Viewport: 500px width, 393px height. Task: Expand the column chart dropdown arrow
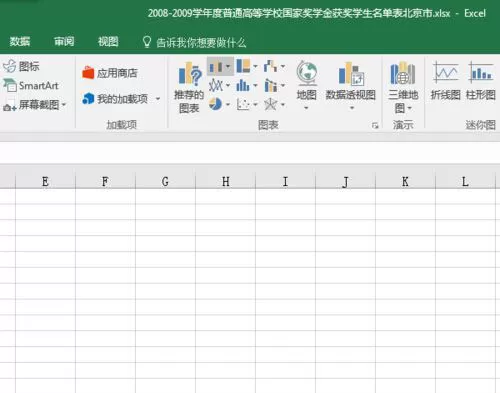pyautogui.click(x=228, y=66)
